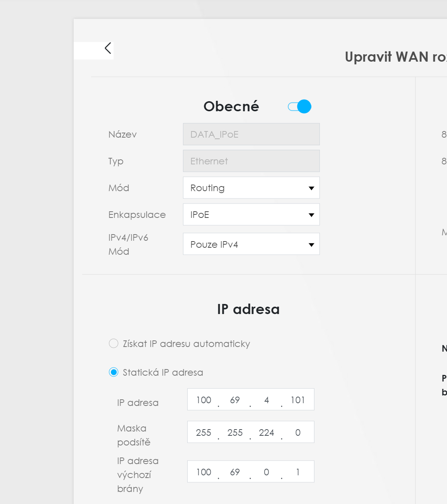
Task: Click first octet of Maska podsítě
Action: 204,432
